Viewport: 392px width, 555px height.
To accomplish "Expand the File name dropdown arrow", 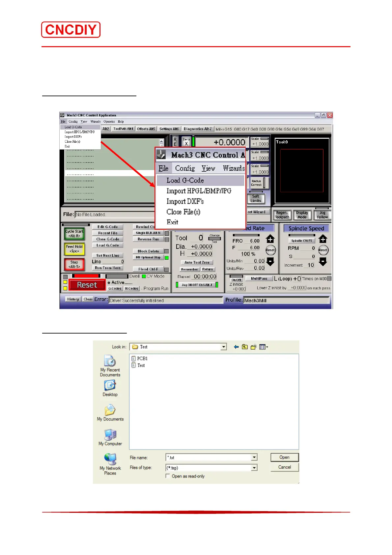I will (x=254, y=457).
